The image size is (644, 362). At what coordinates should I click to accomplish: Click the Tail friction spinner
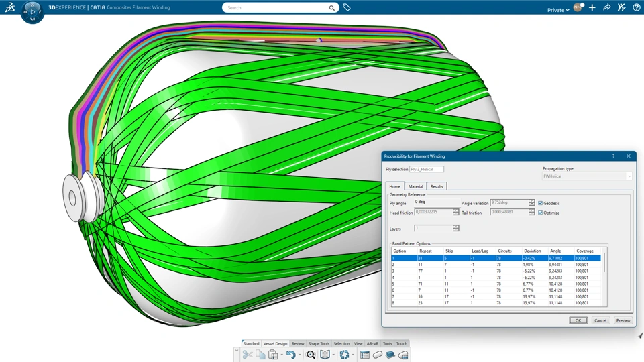532,212
